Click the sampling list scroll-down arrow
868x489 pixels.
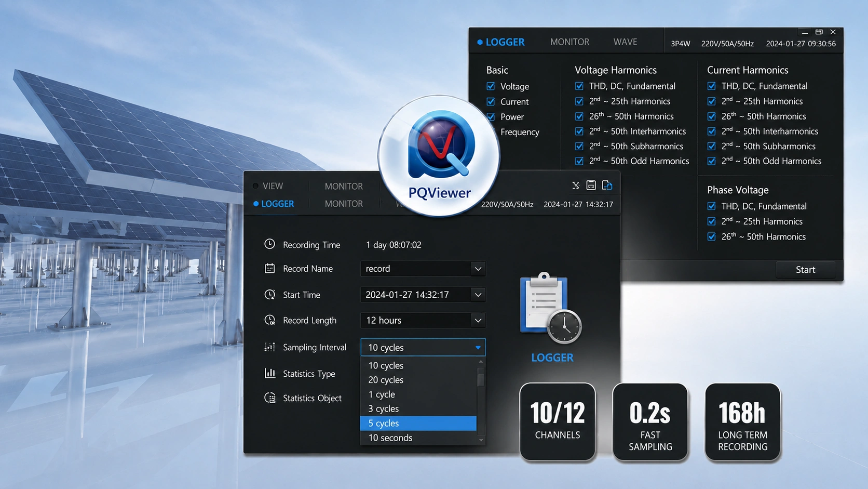point(481,440)
